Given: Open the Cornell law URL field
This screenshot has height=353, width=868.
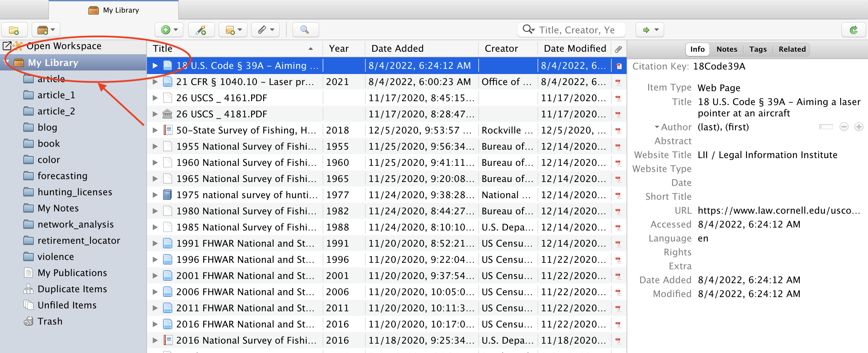Looking at the screenshot, I should pyautogui.click(x=778, y=210).
